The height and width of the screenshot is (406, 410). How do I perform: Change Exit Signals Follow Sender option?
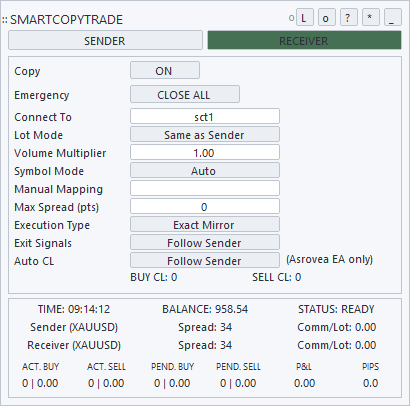pyautogui.click(x=205, y=243)
